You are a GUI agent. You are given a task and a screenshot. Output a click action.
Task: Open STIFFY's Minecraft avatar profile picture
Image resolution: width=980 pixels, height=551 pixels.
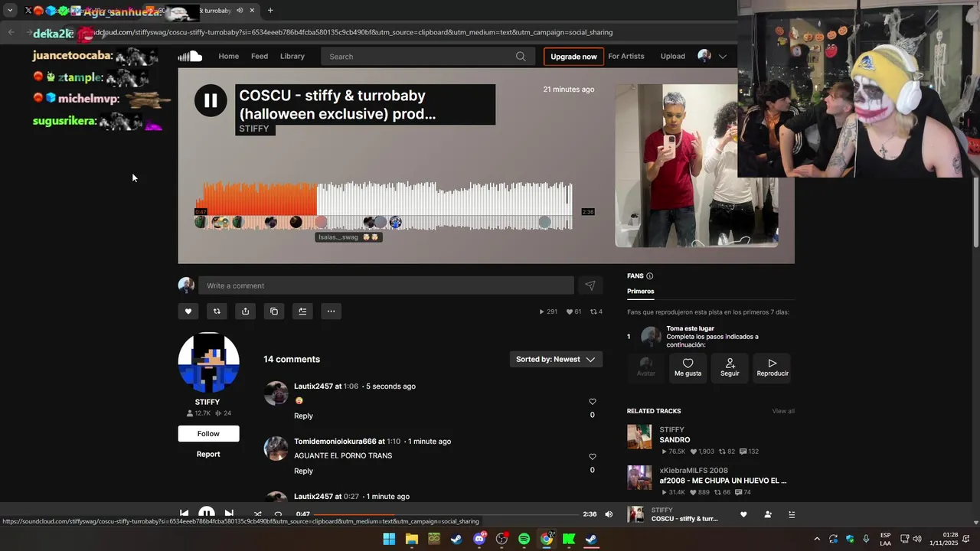(x=208, y=363)
